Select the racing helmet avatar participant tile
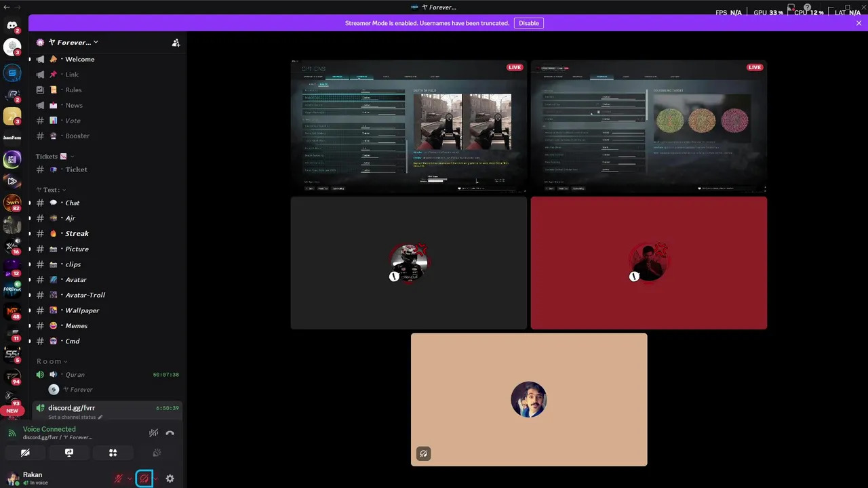 click(409, 263)
